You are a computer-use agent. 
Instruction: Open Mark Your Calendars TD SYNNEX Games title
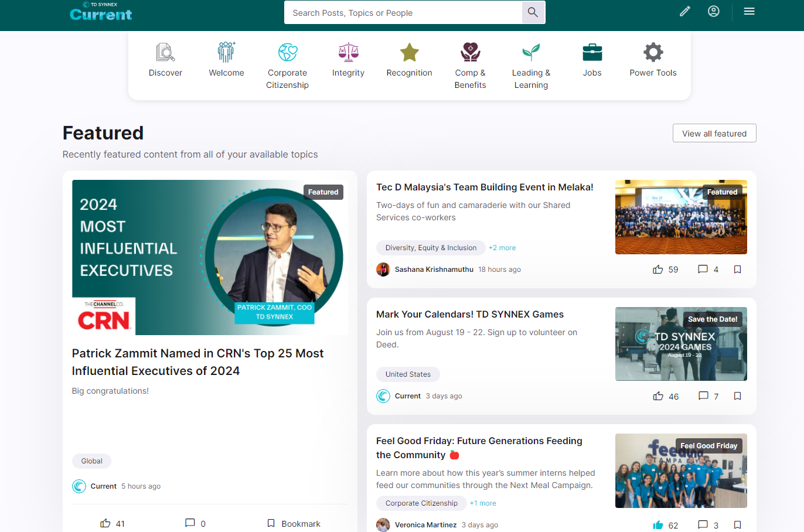click(470, 315)
